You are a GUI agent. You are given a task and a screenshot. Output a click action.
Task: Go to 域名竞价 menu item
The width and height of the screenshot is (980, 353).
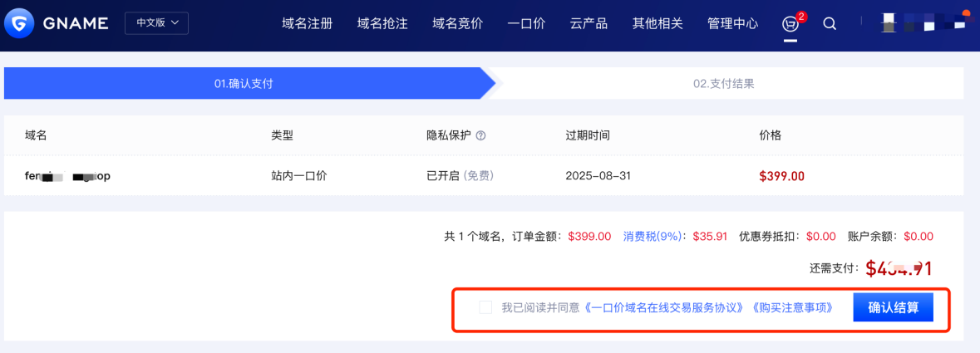tap(457, 24)
